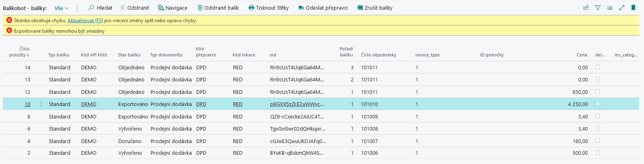Expand page with the diagonal arrows icon

[622, 8]
